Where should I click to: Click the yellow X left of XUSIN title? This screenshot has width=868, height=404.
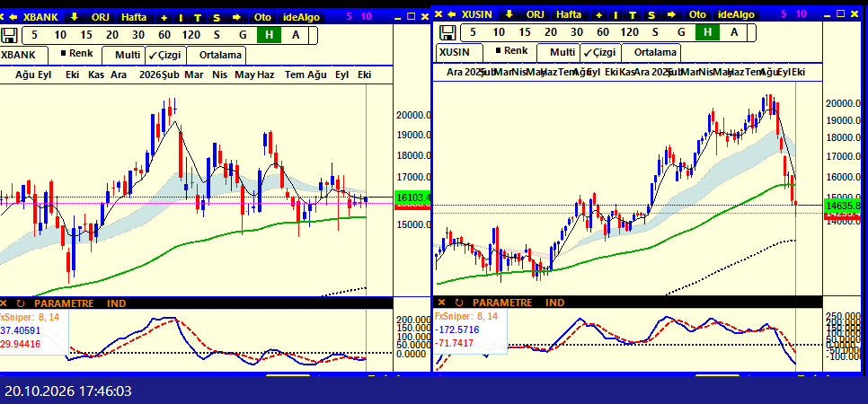pyautogui.click(x=439, y=14)
